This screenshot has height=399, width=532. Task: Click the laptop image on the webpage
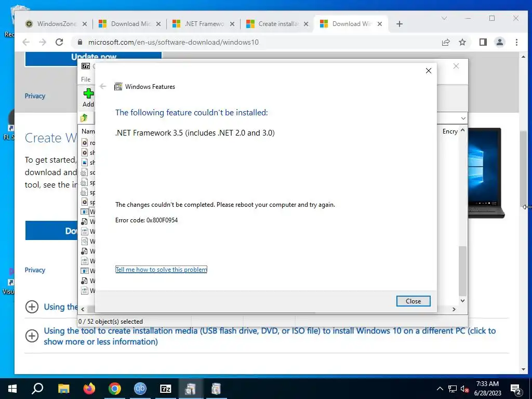click(x=485, y=172)
